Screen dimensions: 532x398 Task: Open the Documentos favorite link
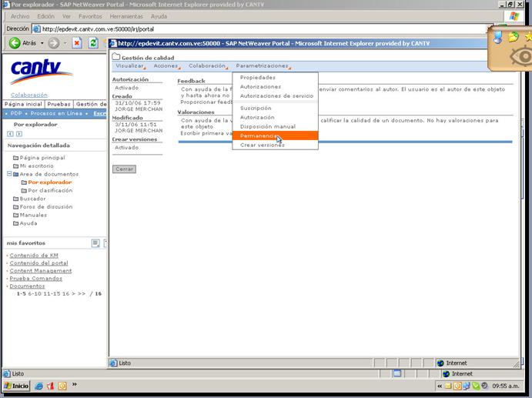(27, 286)
